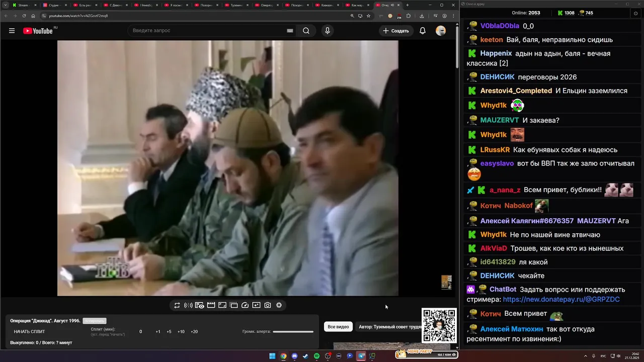Click Алексей Матюхин username in chat
This screenshot has width=644, height=362.
click(x=512, y=329)
